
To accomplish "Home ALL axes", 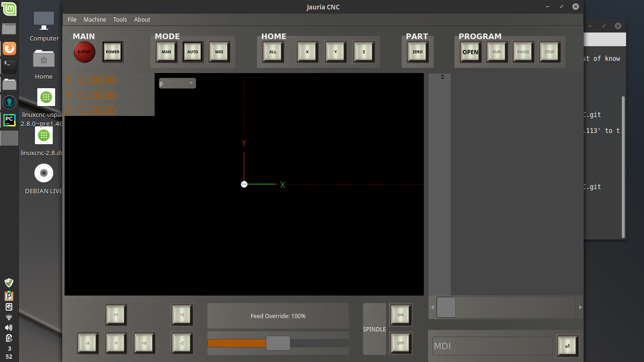I will 273,52.
